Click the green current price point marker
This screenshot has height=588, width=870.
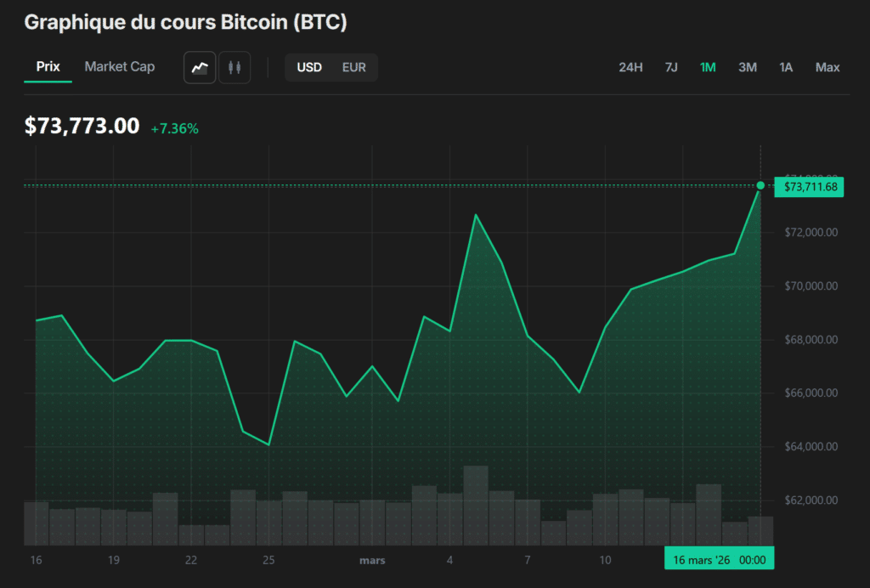(760, 185)
